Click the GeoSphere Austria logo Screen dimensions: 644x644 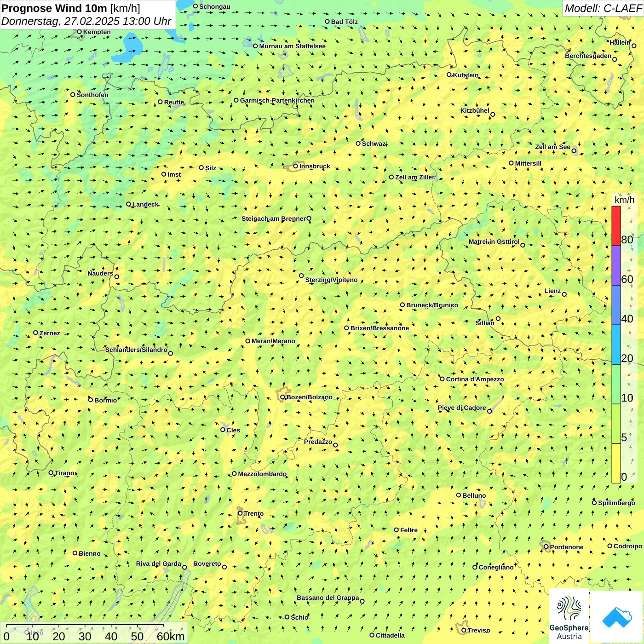[569, 617]
